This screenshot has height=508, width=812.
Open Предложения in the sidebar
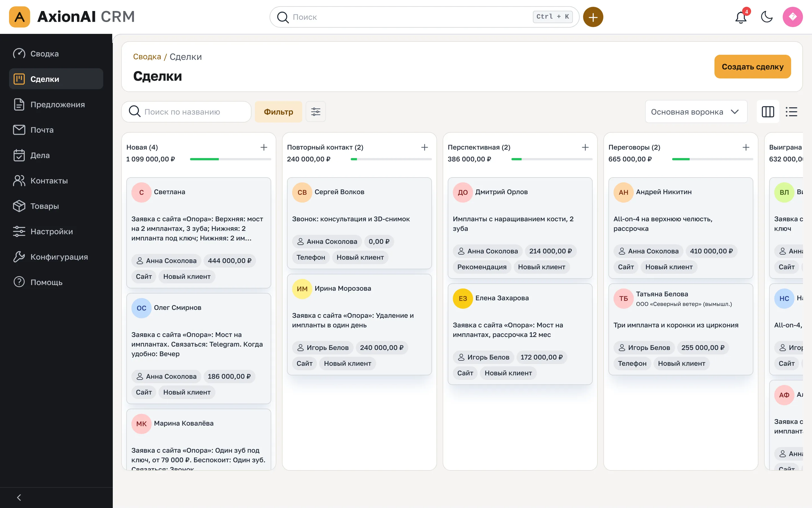point(56,104)
